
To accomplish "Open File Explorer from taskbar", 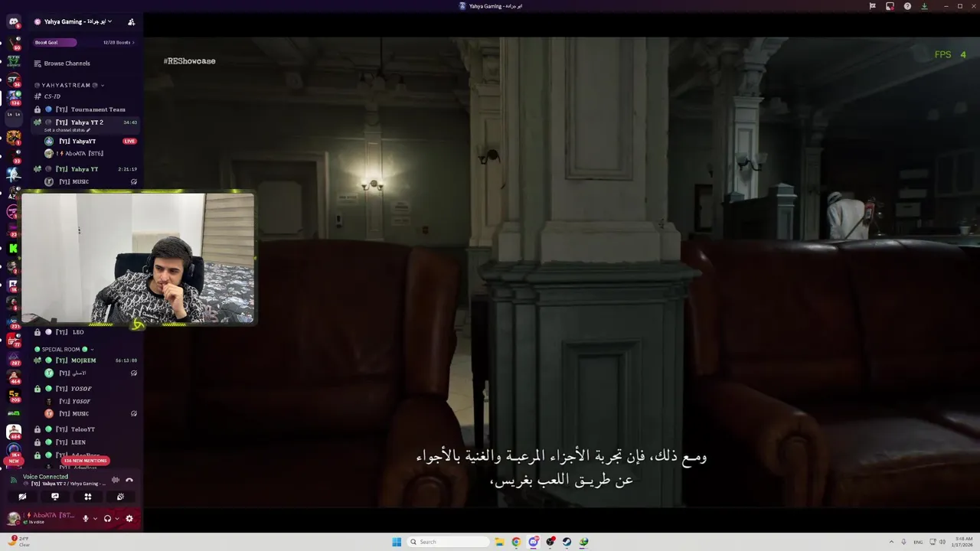I will pos(499,542).
